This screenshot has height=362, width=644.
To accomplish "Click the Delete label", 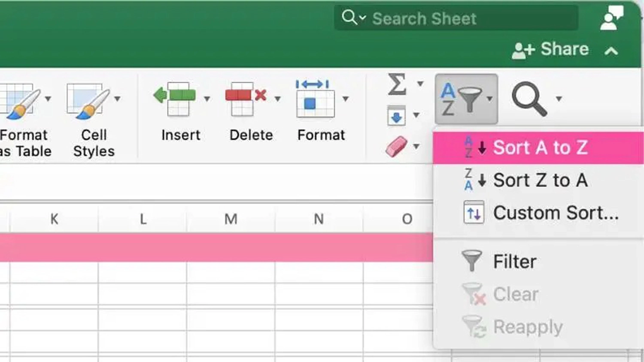I will click(x=251, y=135).
